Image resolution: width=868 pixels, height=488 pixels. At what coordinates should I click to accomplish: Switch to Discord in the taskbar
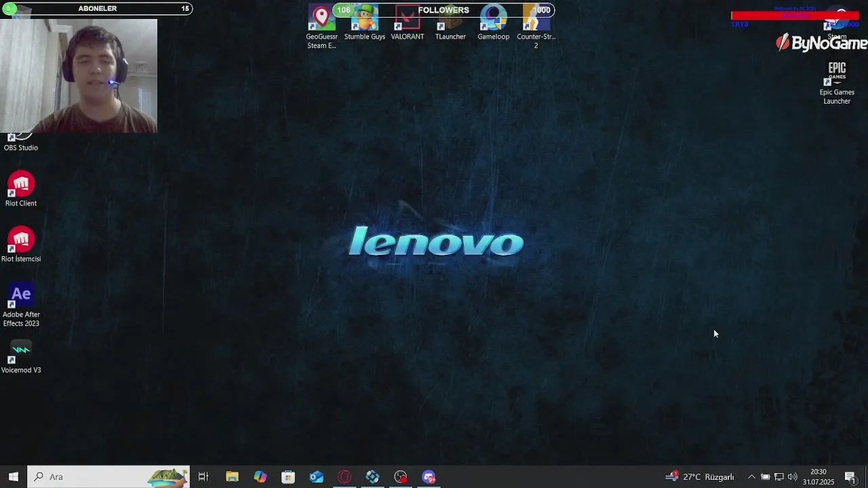[x=429, y=476]
